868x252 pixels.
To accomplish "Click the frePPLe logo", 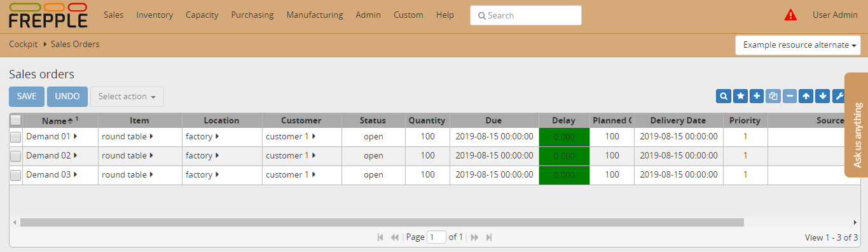I will pos(48,16).
